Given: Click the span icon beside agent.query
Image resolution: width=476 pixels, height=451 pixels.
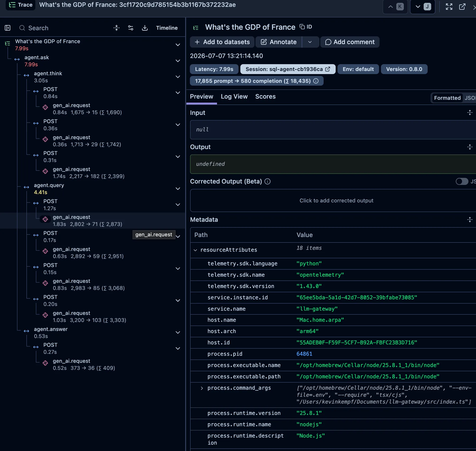Looking at the screenshot, I should [x=26, y=187].
